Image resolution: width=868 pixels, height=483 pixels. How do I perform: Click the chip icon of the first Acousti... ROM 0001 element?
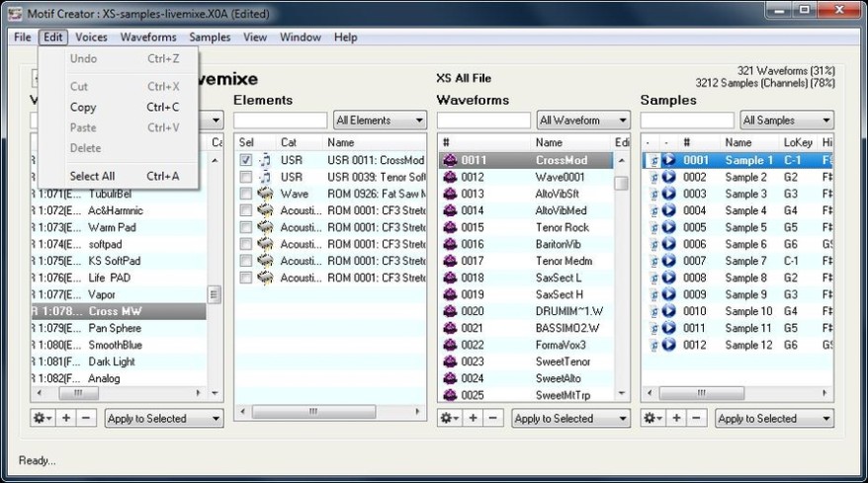[x=266, y=210]
